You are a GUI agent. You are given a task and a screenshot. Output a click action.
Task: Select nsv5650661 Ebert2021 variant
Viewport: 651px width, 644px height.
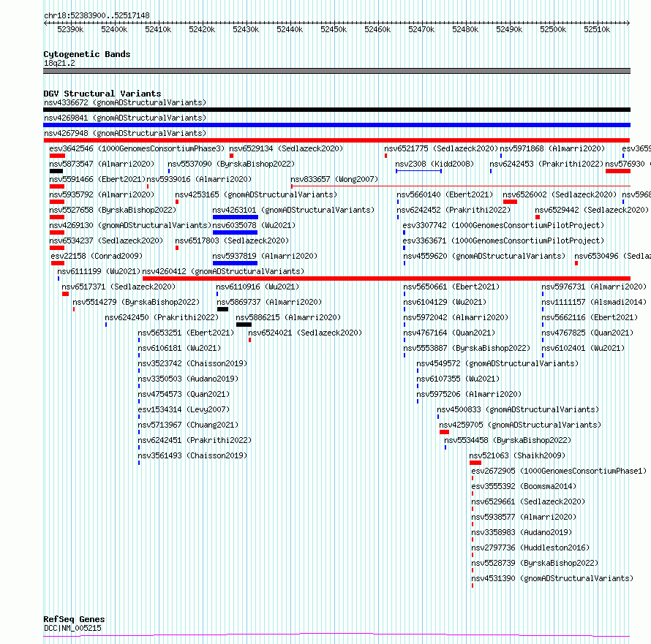pos(451,287)
